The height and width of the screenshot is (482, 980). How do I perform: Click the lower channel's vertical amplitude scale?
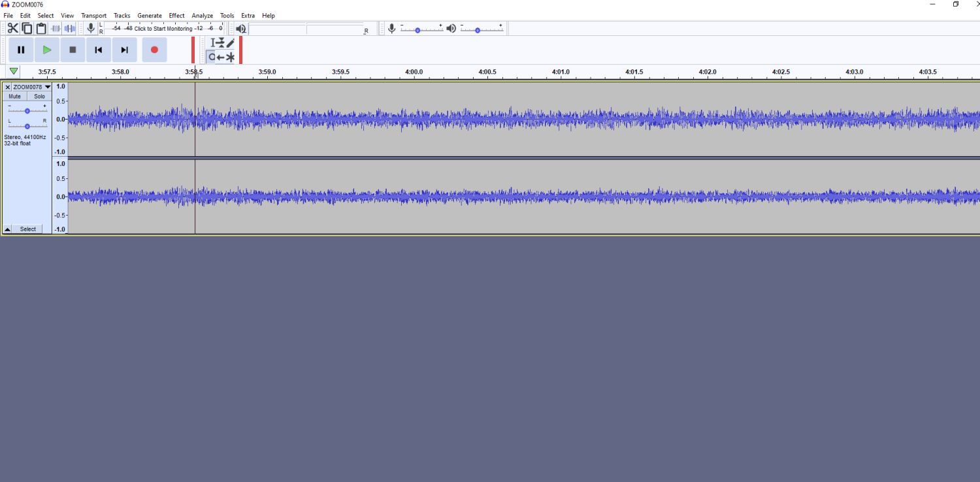(x=60, y=197)
